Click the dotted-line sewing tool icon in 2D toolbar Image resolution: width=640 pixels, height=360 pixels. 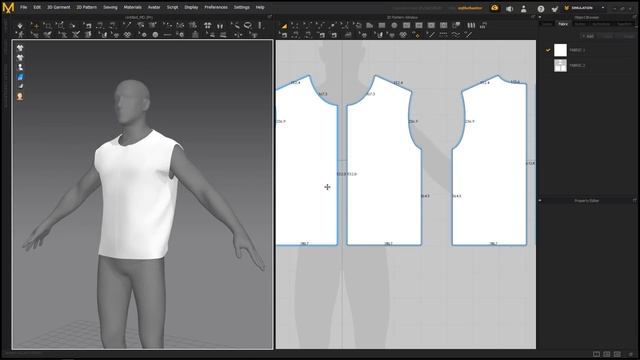coord(443,35)
